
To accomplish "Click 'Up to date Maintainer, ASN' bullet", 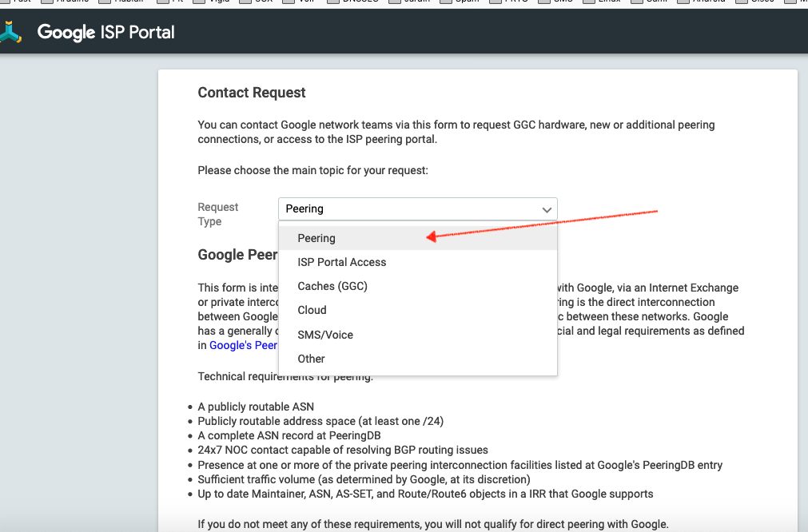I will click(426, 494).
